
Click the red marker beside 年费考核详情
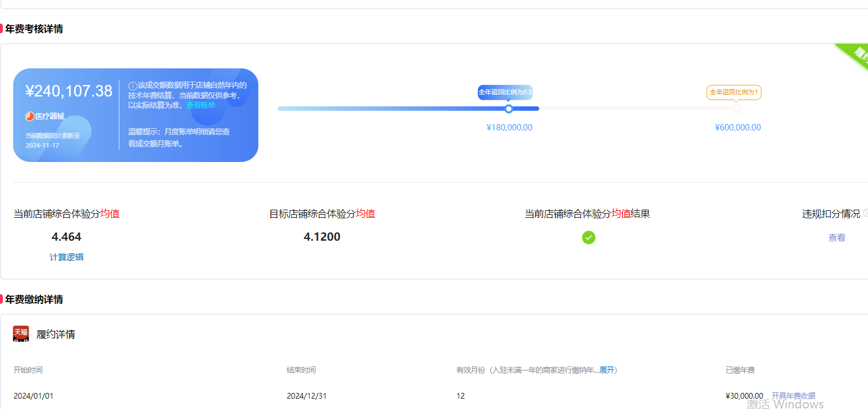(2, 29)
